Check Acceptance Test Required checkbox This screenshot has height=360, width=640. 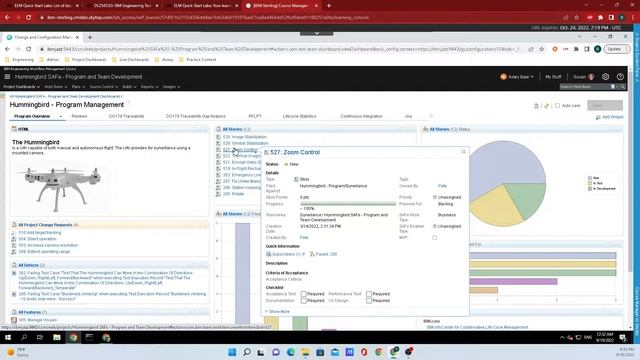pos(304,294)
